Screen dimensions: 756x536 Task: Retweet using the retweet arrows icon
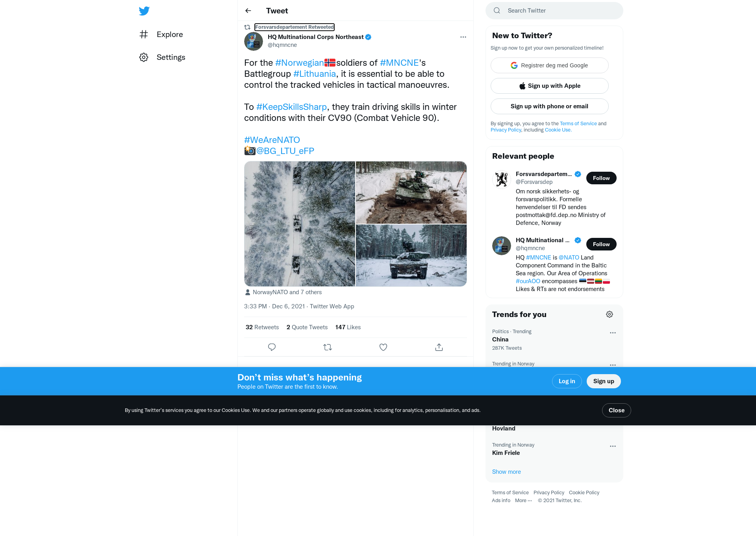(328, 347)
